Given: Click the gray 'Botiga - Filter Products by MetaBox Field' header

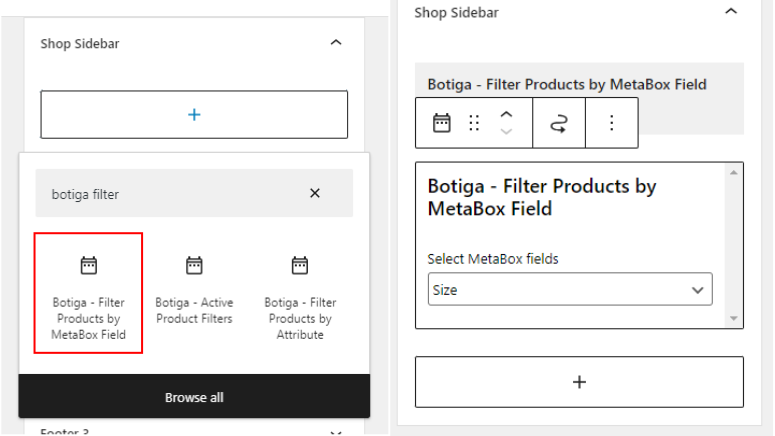Looking at the screenshot, I should click(x=567, y=85).
